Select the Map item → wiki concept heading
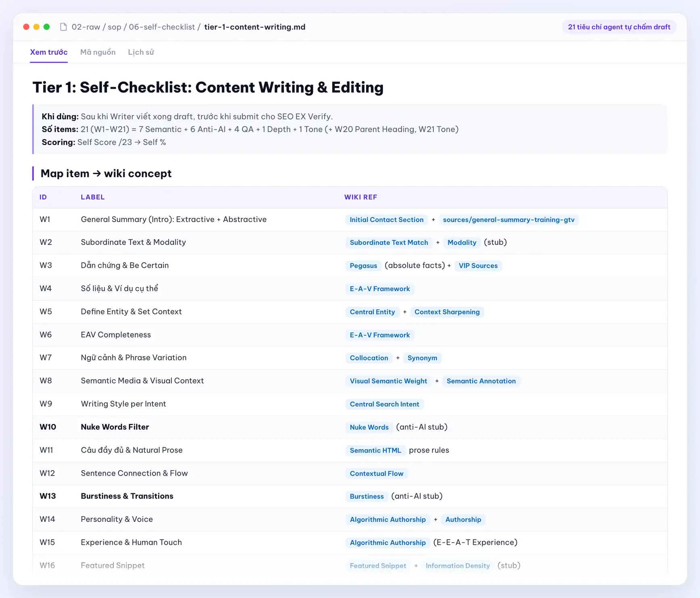 click(x=106, y=173)
